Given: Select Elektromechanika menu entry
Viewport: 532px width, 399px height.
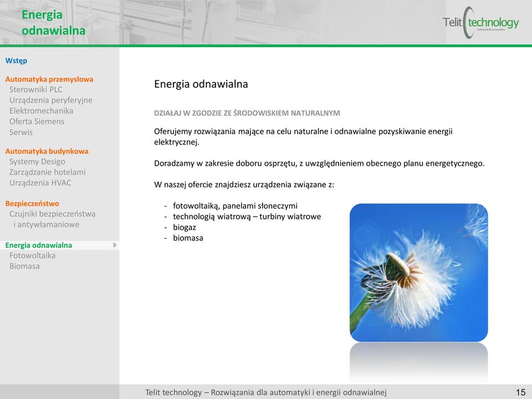Looking at the screenshot, I should click(41, 111).
